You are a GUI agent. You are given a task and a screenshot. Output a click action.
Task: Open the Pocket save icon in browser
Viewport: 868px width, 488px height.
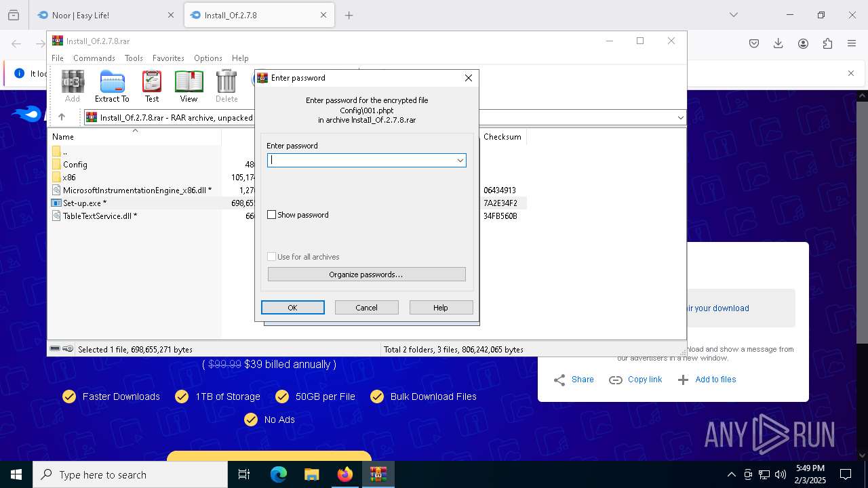click(754, 43)
